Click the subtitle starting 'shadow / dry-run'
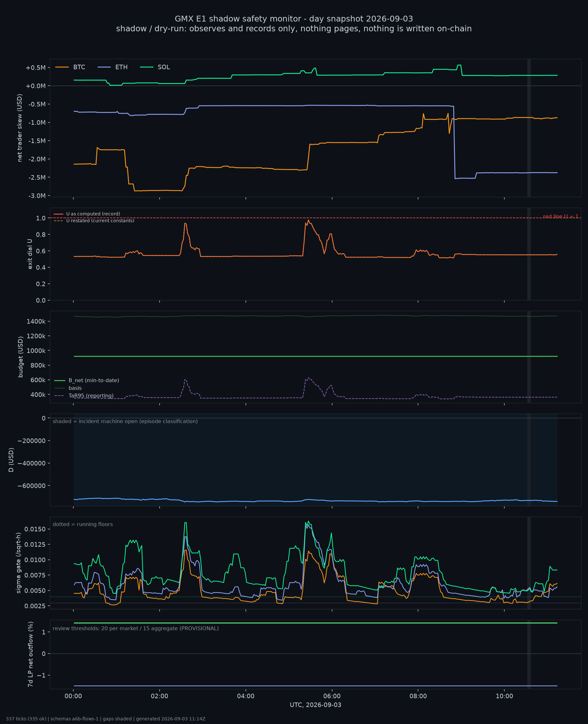Viewport: 588px width, 724px height. pyautogui.click(x=294, y=28)
